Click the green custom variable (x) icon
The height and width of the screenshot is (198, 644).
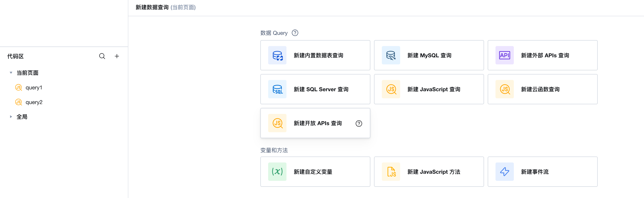(277, 172)
